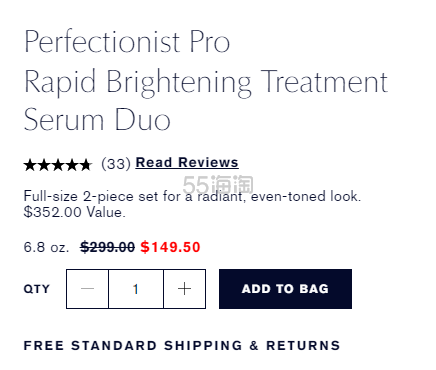Click the 6.8 oz. size label

click(x=46, y=247)
